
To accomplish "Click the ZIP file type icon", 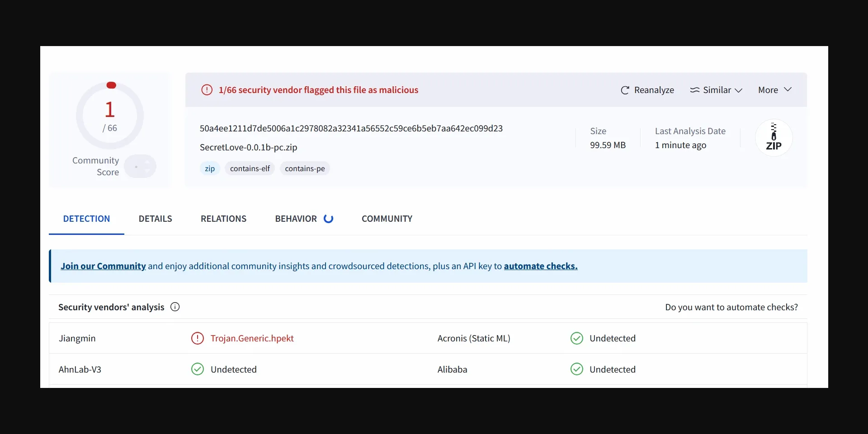I will pyautogui.click(x=774, y=138).
